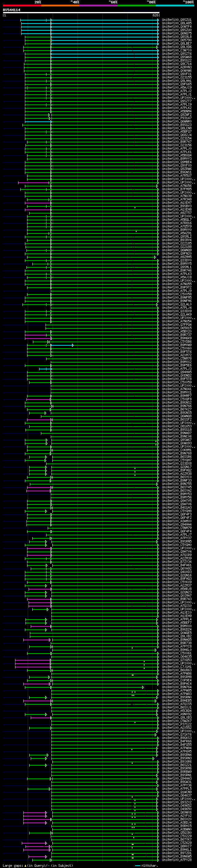Select the UniRef100_B6SSR6 label
This screenshot has width=197, height=868.
point(176,457)
